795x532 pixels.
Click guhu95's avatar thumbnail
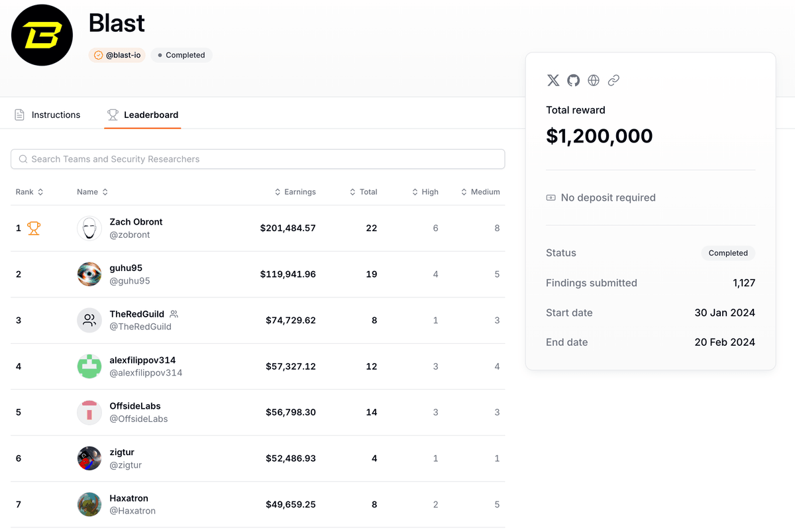pos(89,274)
